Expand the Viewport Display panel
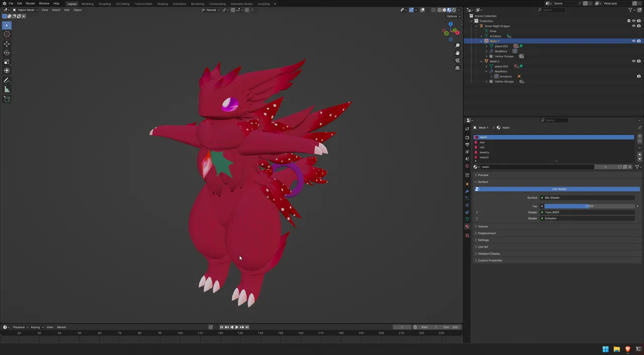 point(489,254)
